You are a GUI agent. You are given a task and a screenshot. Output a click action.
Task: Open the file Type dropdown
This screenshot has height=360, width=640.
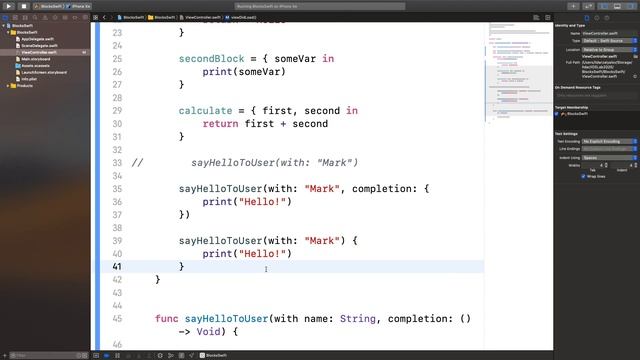pos(609,41)
